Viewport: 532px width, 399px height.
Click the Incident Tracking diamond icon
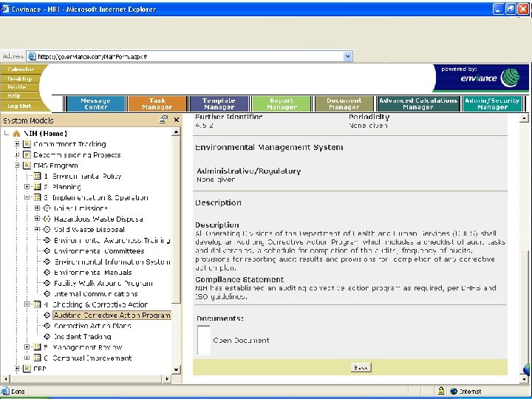tap(47, 336)
